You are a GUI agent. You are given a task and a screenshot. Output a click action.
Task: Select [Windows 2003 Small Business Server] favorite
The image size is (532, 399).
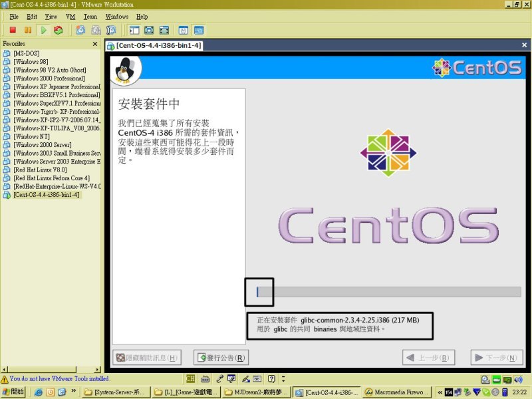point(57,153)
